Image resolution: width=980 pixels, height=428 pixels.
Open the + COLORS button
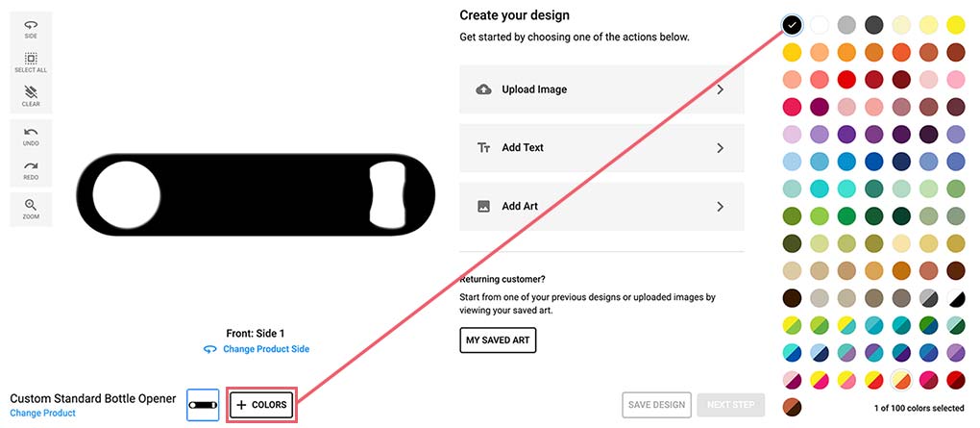tap(261, 405)
